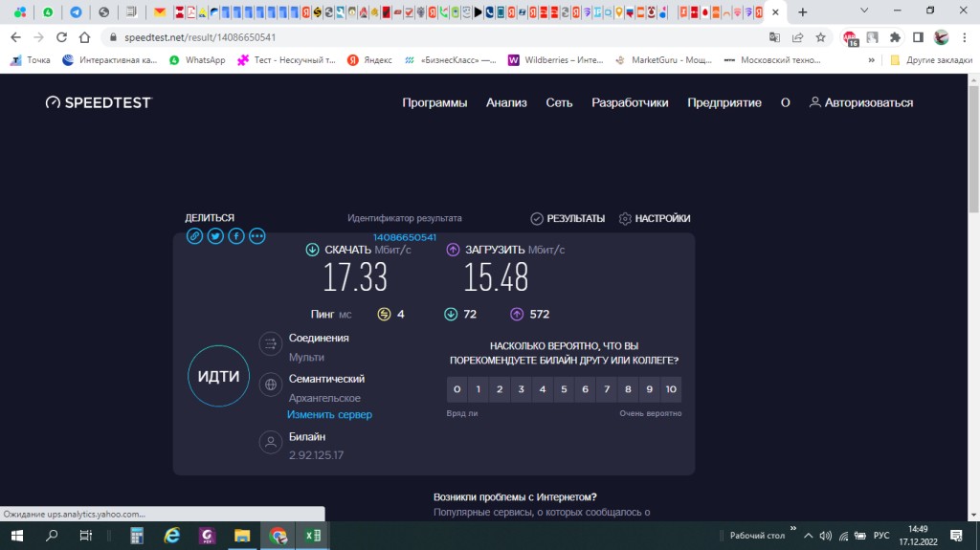Click Изменить сервер link

tap(329, 414)
